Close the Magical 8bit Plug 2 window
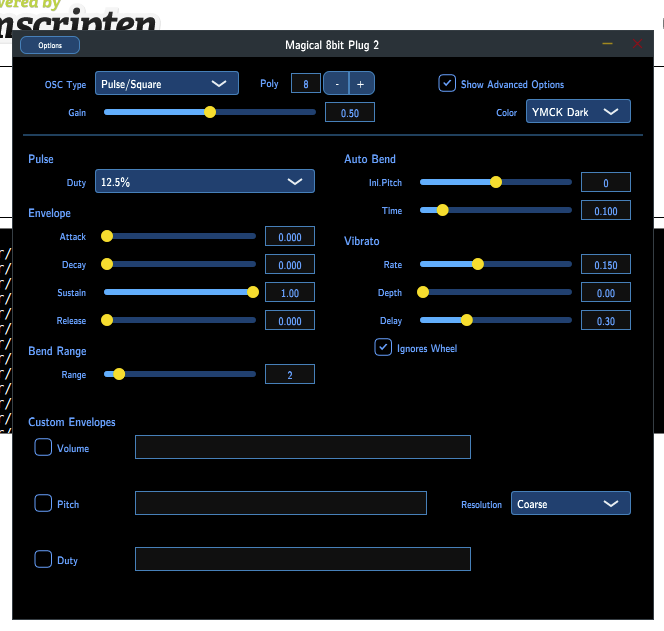This screenshot has height=631, width=664. [x=637, y=44]
